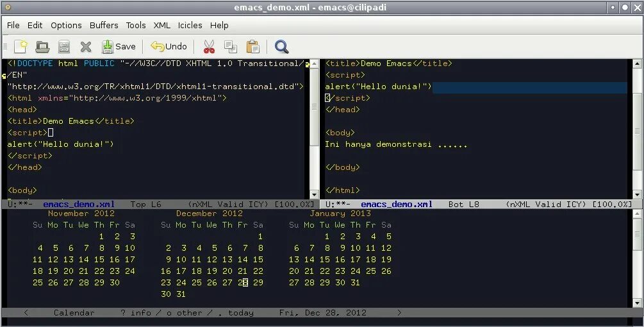Screen dimensions: 644x327
Task: Click the Copy toolbar icon
Action: 231,47
